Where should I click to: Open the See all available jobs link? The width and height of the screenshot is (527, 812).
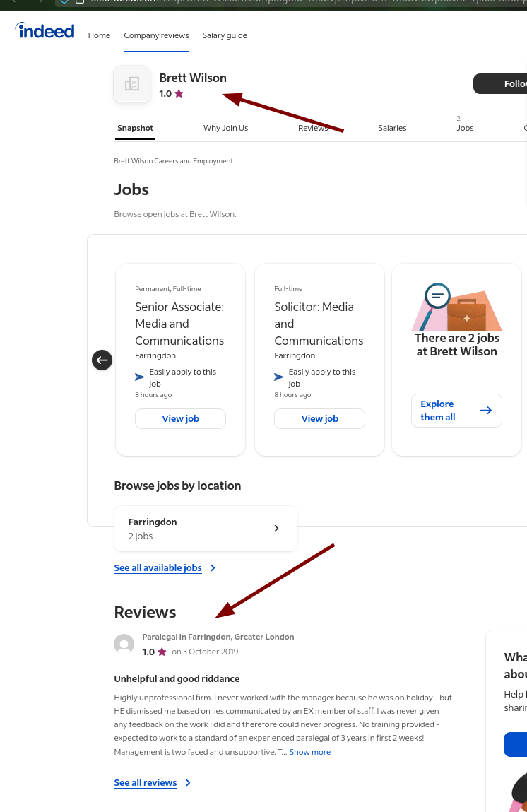[158, 568]
